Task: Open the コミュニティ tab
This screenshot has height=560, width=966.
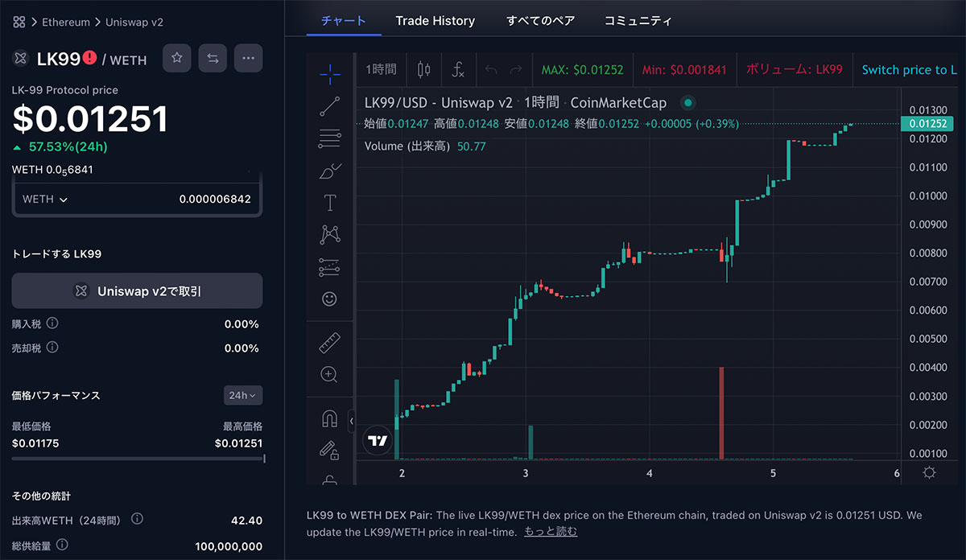Action: coord(638,21)
